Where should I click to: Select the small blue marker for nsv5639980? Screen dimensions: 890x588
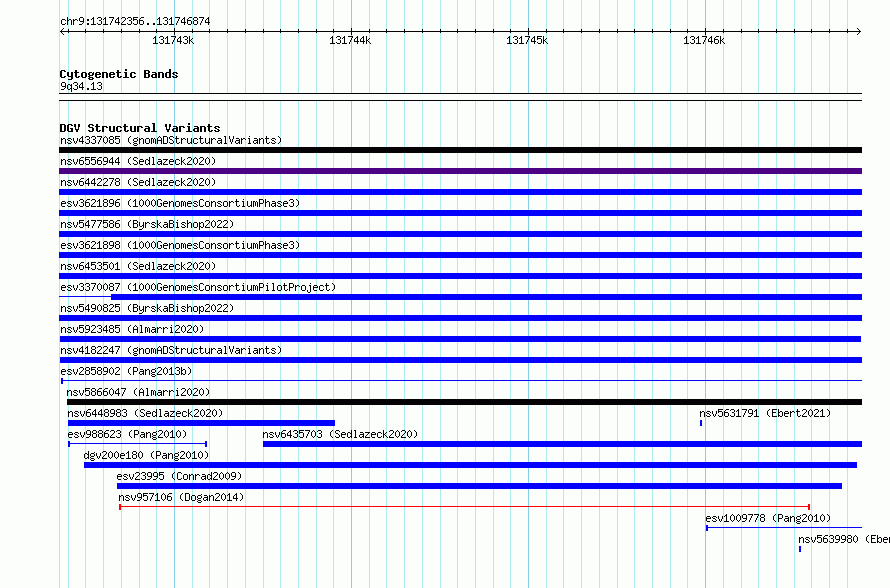coord(800,549)
